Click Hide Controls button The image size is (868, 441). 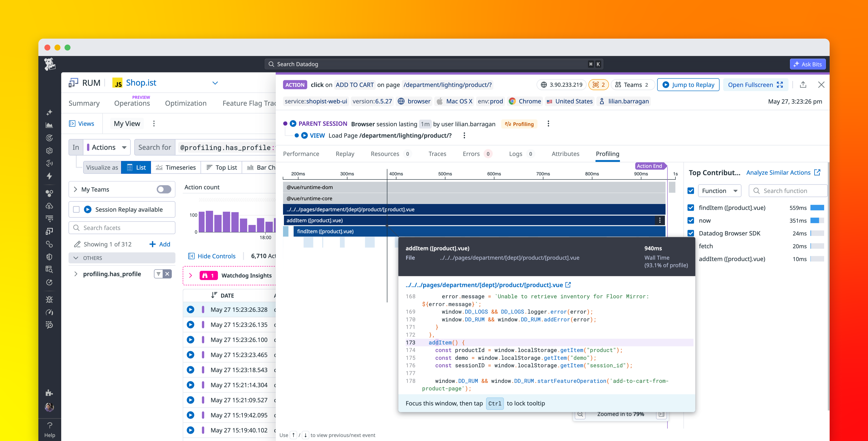[x=212, y=256]
